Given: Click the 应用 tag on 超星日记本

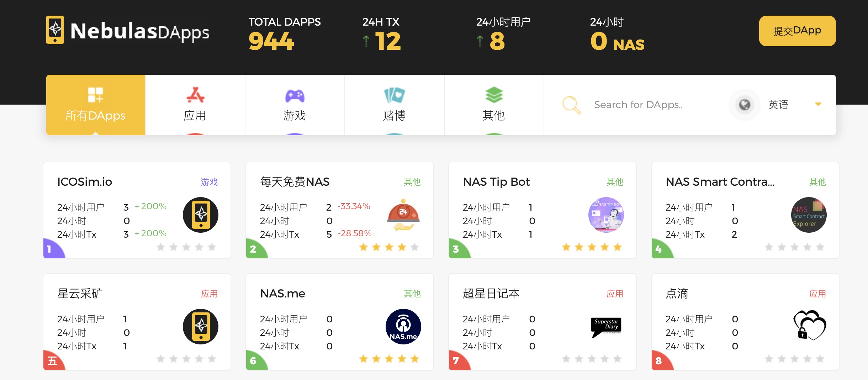Looking at the screenshot, I should click(615, 294).
